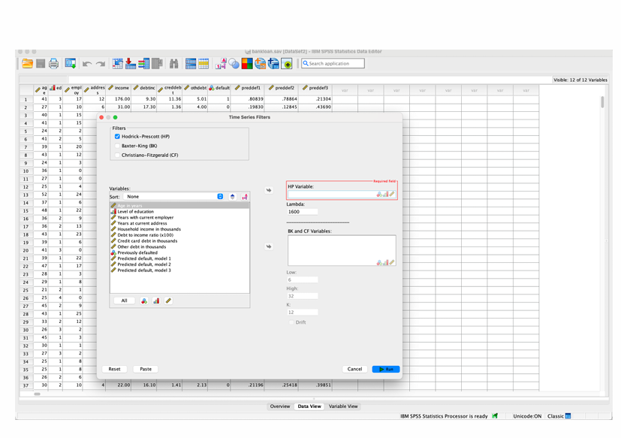Click the vertical scrollbar of data grid
Image resolution: width=621 pixels, height=438 pixels.
602,102
